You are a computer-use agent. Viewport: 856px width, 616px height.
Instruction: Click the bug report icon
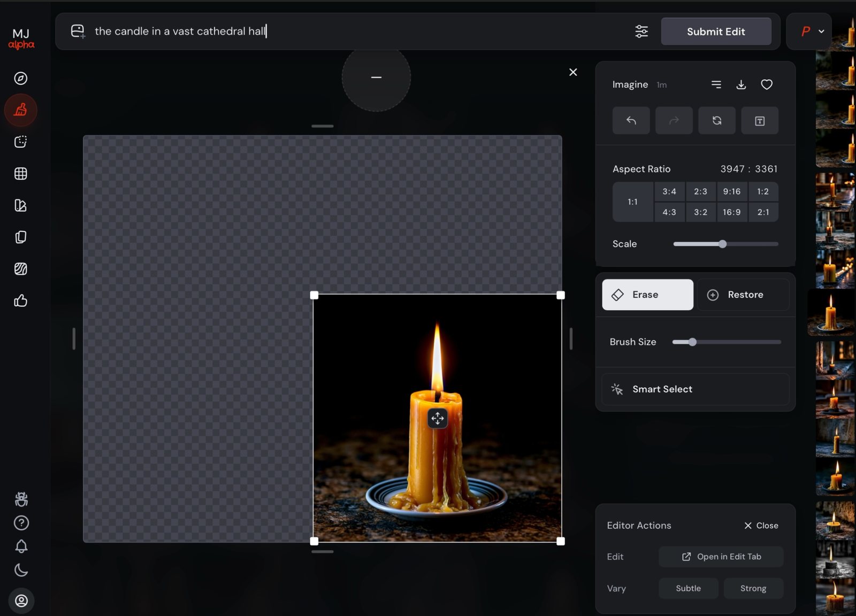point(21,499)
